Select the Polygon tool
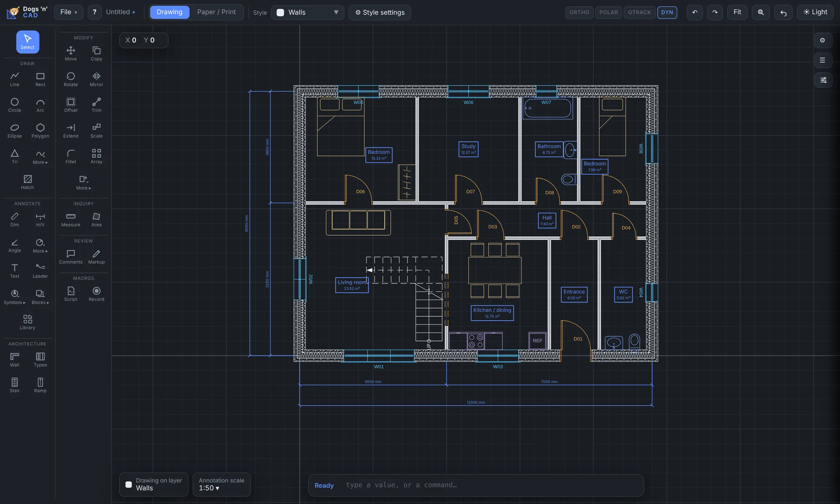 point(40,131)
